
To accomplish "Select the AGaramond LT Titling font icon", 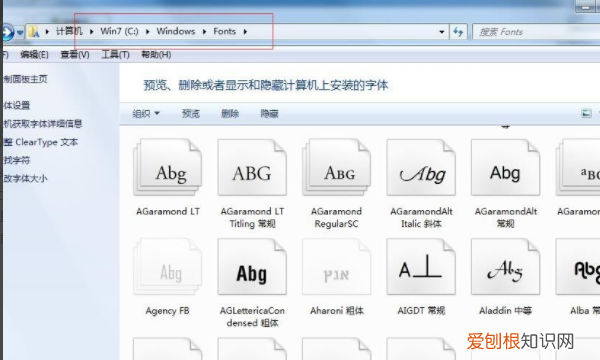I will click(252, 168).
